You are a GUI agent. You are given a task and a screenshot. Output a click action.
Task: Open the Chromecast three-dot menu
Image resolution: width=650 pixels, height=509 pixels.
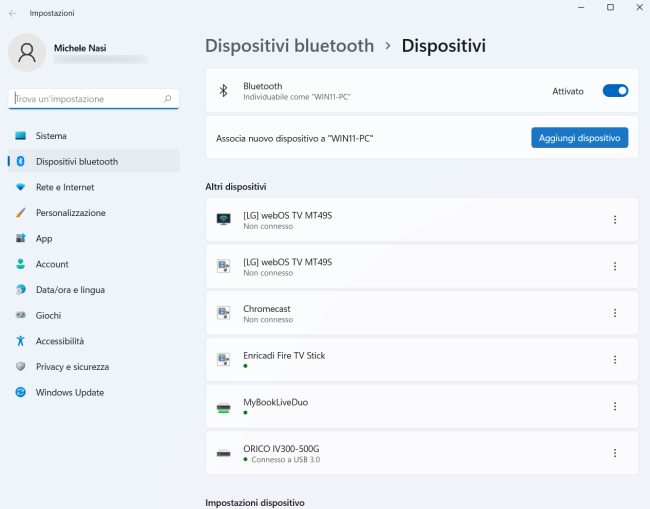615,313
